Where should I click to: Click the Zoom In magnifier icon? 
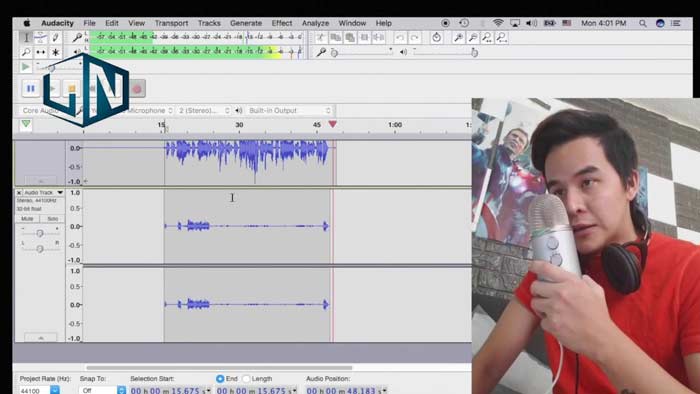[458, 38]
